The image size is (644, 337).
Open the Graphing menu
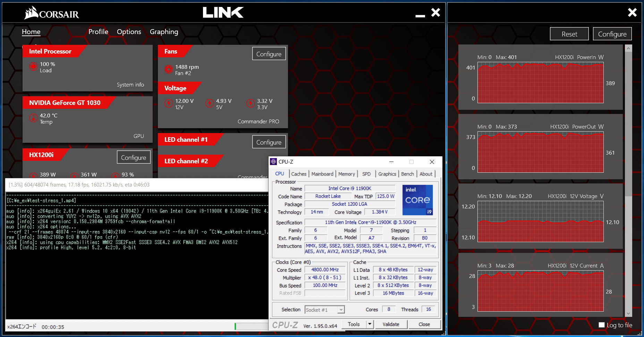coord(164,32)
